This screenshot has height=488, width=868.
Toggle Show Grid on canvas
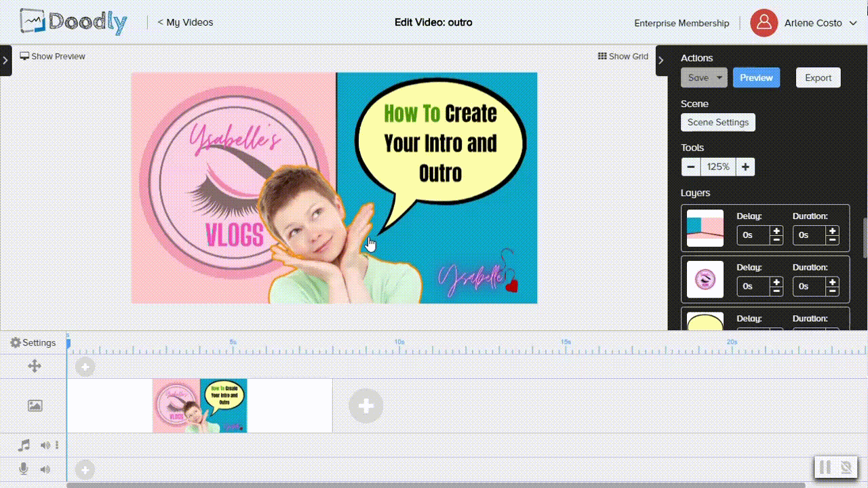pyautogui.click(x=623, y=56)
